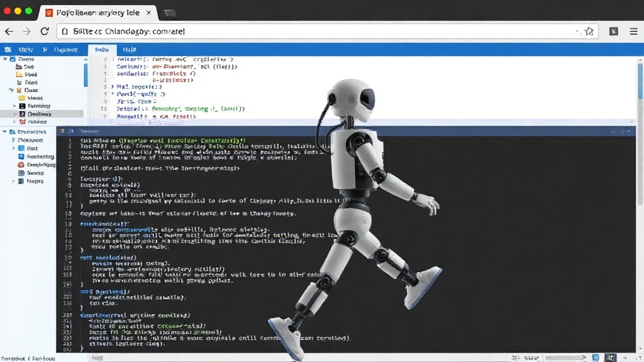Click the magnifier icon in the status bar

(582, 358)
